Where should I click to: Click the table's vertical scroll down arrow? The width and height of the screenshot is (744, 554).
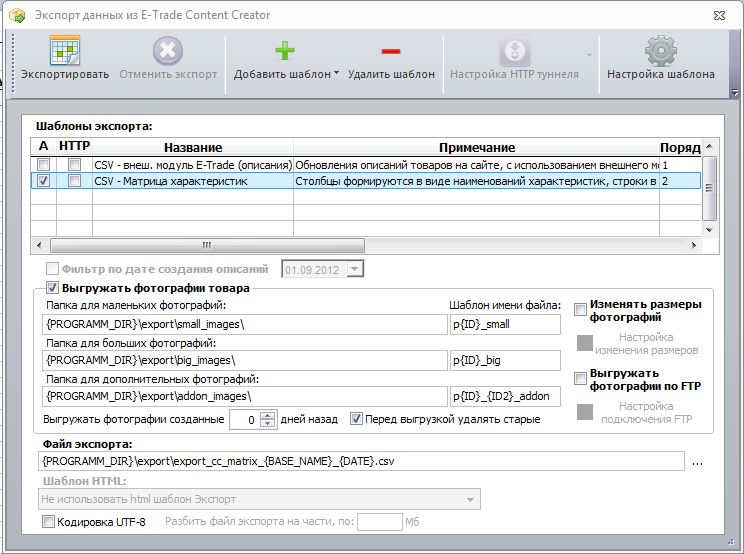click(709, 230)
